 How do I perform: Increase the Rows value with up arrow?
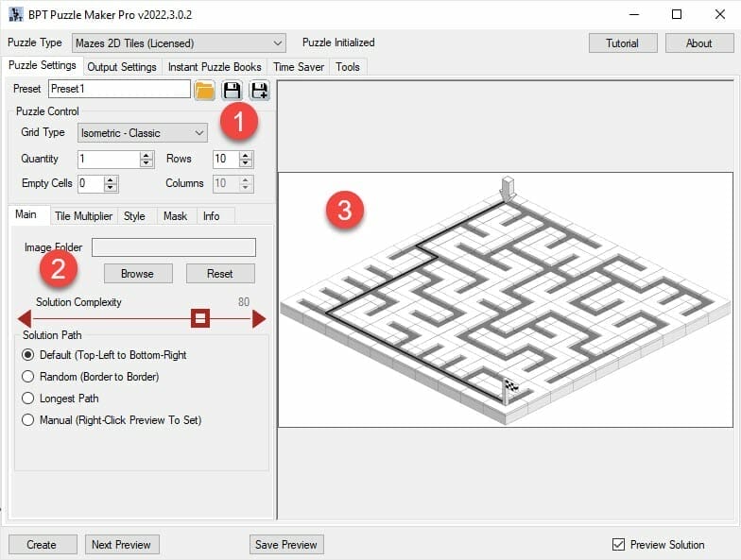click(x=247, y=155)
